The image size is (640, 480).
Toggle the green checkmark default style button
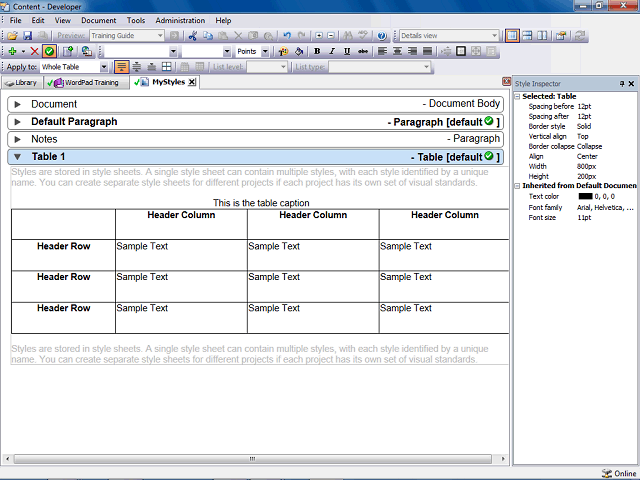pyautogui.click(x=49, y=51)
